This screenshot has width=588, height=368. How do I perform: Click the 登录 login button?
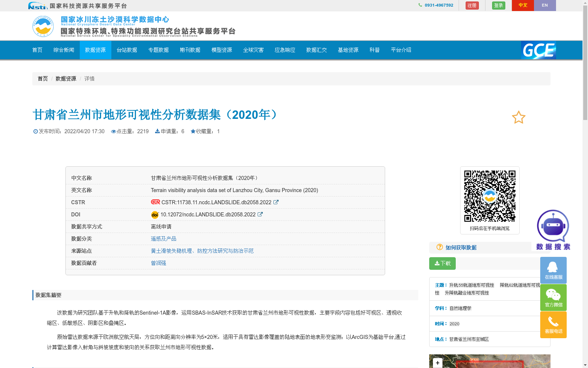coord(499,6)
